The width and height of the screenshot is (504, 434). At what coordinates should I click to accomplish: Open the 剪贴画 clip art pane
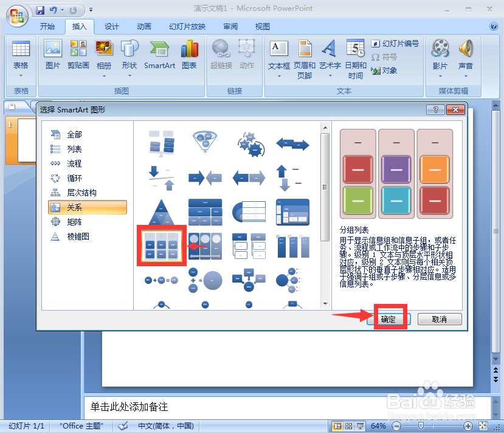point(78,55)
